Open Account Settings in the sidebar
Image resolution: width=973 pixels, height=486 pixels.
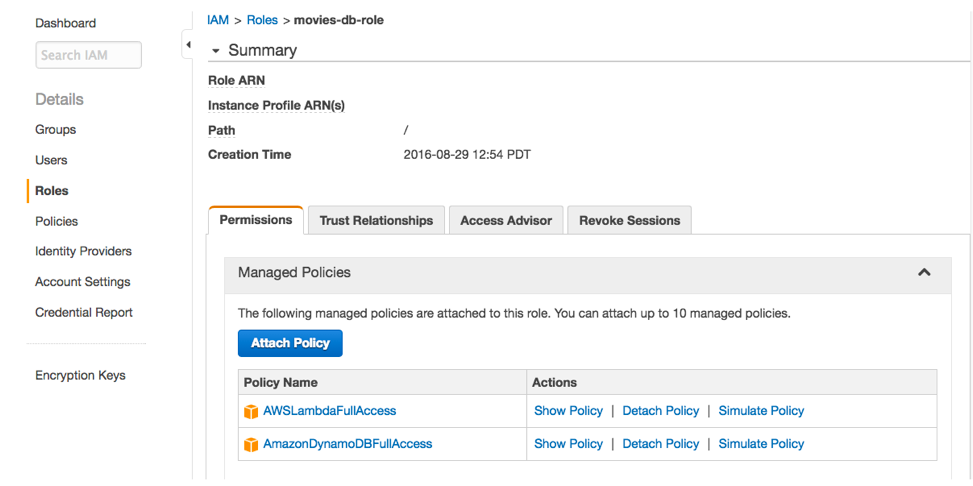83,282
